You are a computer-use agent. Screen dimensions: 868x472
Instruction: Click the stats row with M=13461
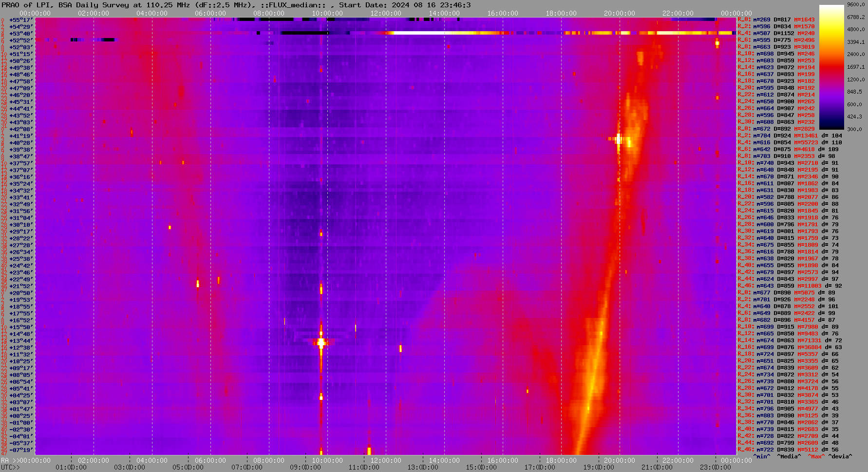coord(790,136)
